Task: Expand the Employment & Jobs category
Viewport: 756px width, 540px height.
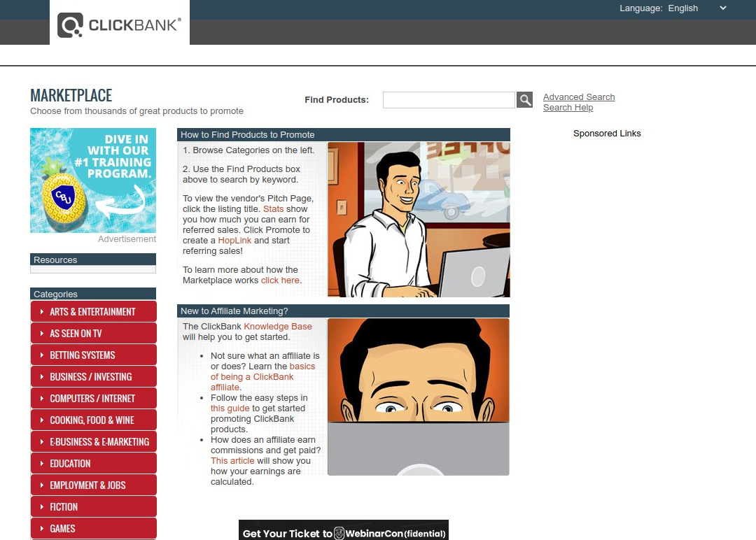Action: point(94,485)
